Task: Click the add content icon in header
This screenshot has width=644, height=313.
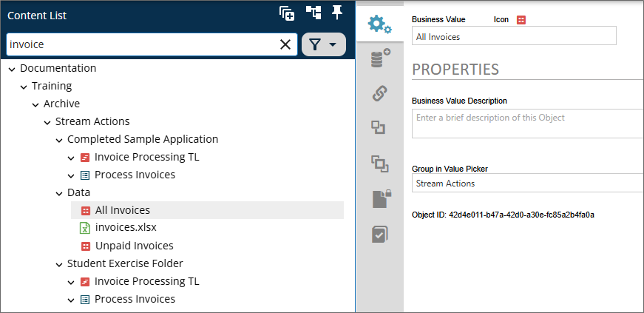Action: coord(287,13)
